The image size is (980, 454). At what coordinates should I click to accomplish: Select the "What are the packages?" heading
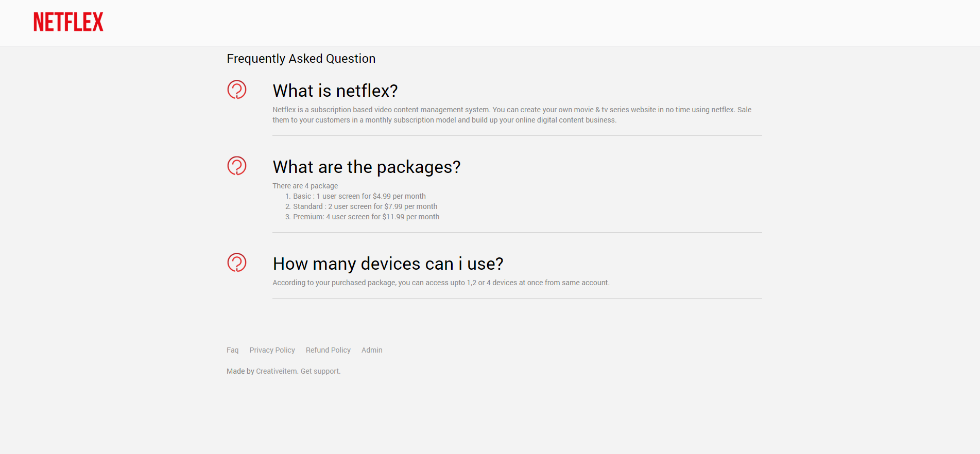(367, 167)
